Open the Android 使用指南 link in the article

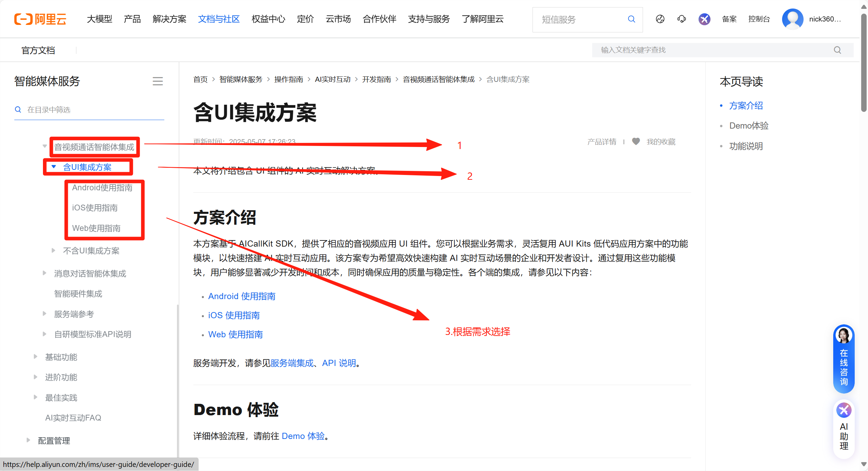pyautogui.click(x=242, y=296)
